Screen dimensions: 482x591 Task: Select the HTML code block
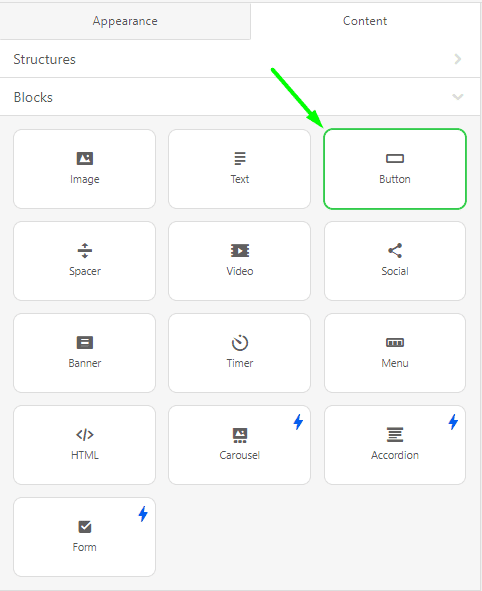pos(84,445)
